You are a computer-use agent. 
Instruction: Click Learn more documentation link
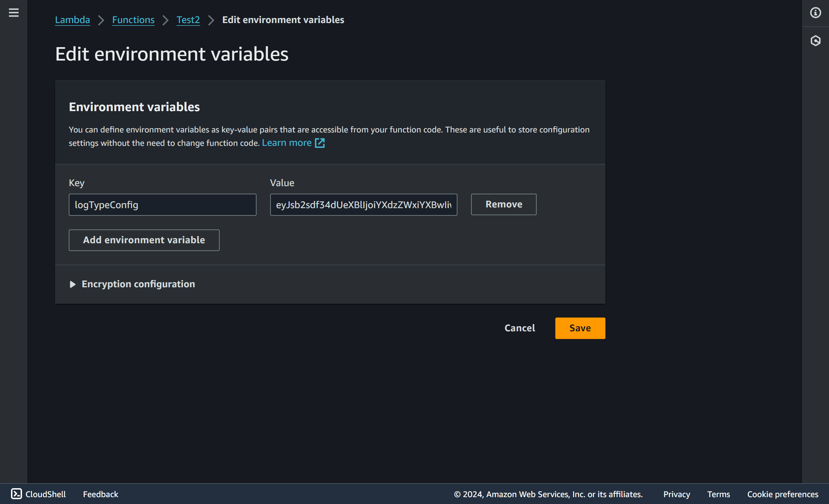pos(287,143)
